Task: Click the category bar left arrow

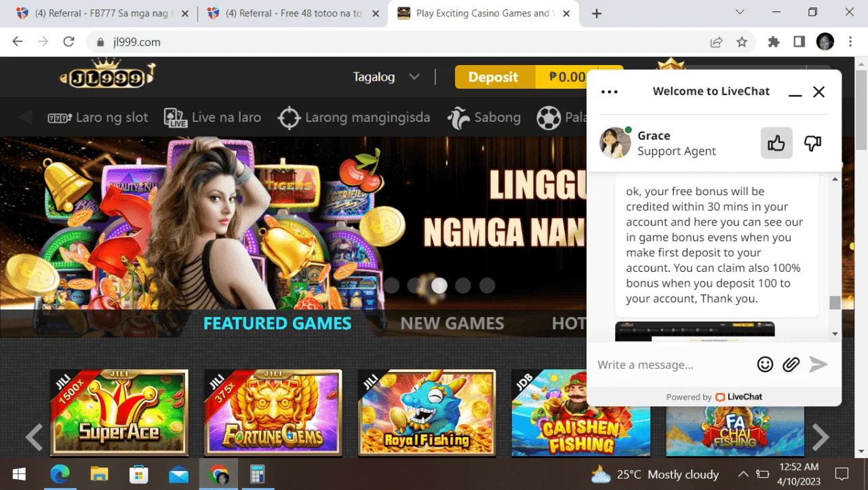Action: (25, 117)
